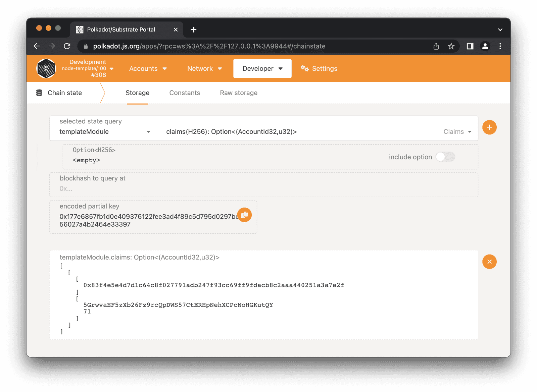
Task: Toggle the side panel icon in browser toolbar
Action: pos(470,46)
